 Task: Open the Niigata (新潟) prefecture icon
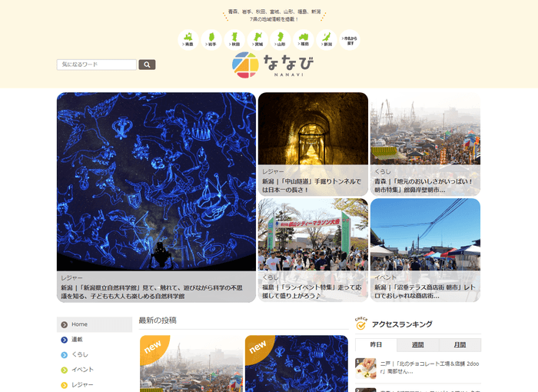click(327, 40)
